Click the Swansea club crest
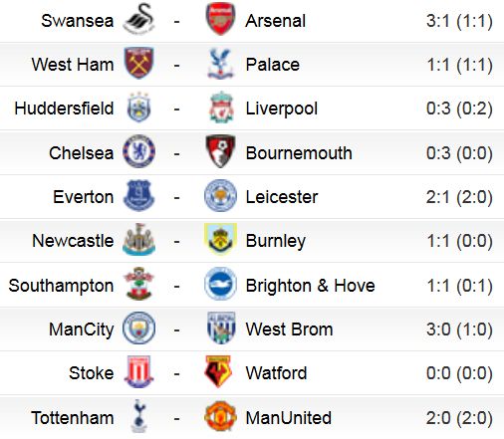The height and width of the screenshot is (439, 504). click(x=139, y=19)
